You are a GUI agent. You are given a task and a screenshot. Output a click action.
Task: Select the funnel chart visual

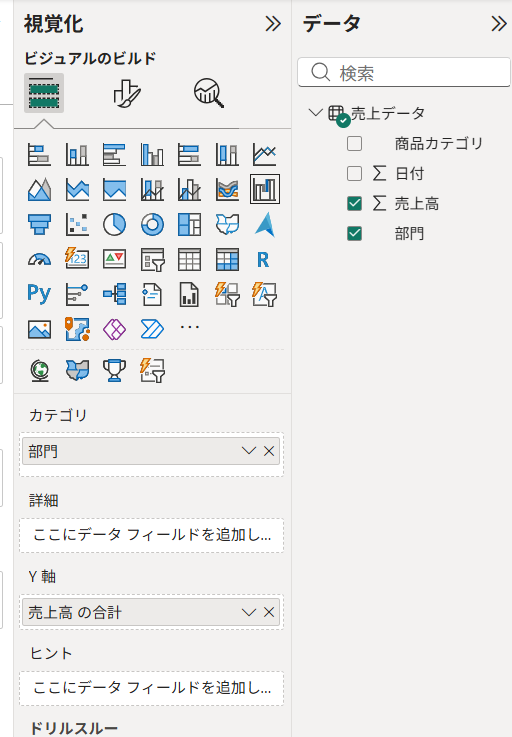coord(39,224)
